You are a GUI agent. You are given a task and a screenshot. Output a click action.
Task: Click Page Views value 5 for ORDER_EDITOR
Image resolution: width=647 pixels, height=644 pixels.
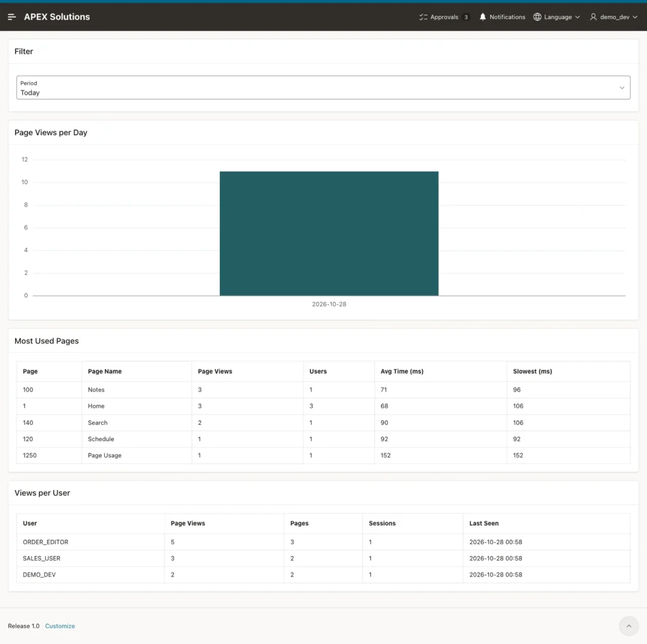pos(172,542)
